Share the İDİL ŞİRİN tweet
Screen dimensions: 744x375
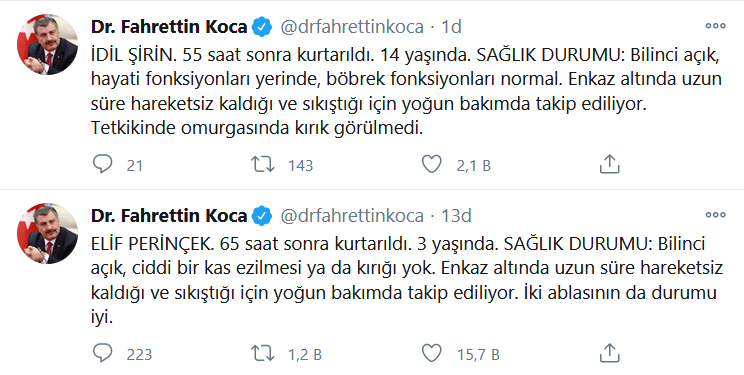[609, 164]
